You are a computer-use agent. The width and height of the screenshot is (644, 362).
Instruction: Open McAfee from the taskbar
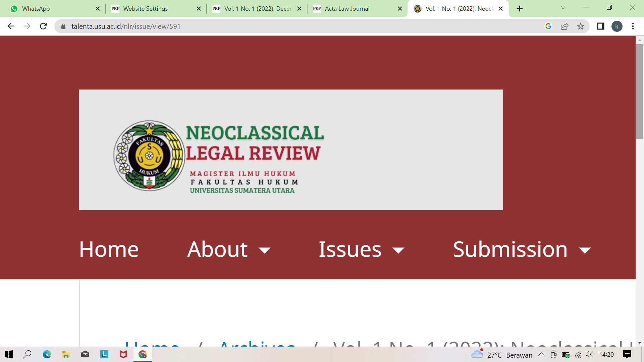coord(123,354)
